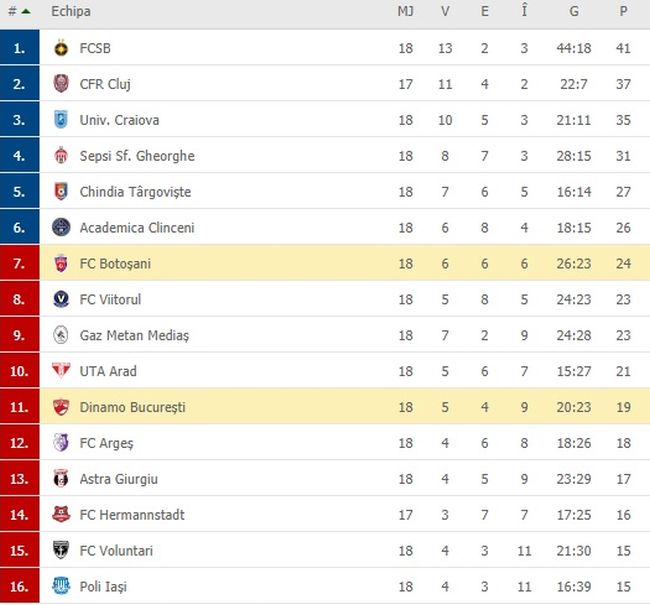
Task: Click the Poli Iași crest icon
Action: pyautogui.click(x=61, y=587)
